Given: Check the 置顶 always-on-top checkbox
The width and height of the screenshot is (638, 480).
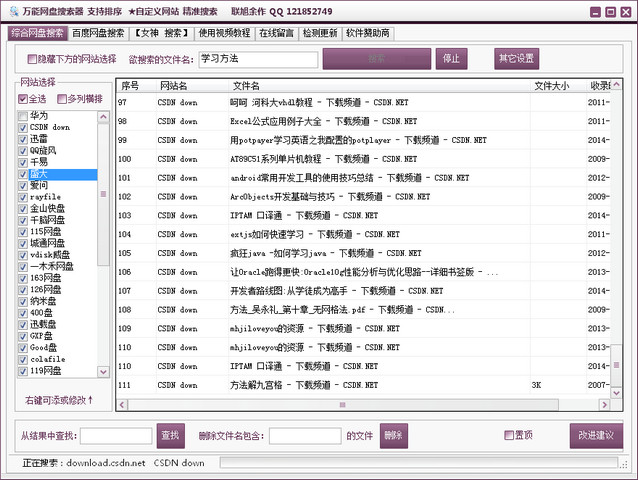Looking at the screenshot, I should [x=509, y=435].
